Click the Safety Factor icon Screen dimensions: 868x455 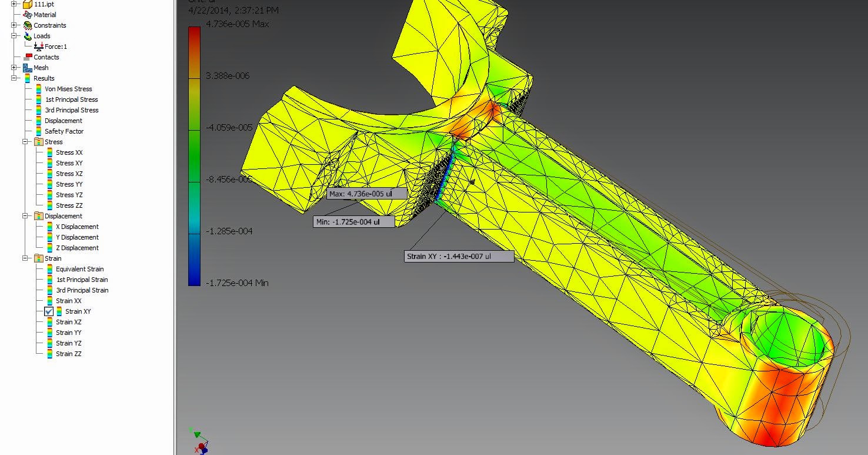39,131
